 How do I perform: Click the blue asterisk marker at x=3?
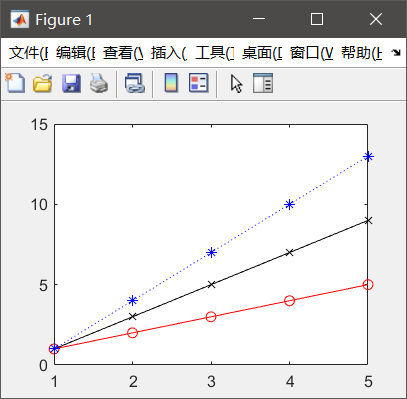tap(211, 253)
